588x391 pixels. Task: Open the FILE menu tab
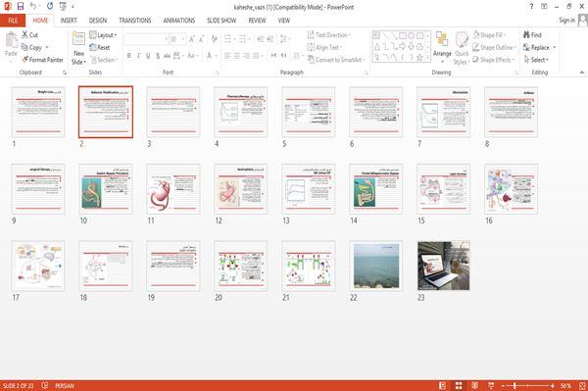point(13,21)
